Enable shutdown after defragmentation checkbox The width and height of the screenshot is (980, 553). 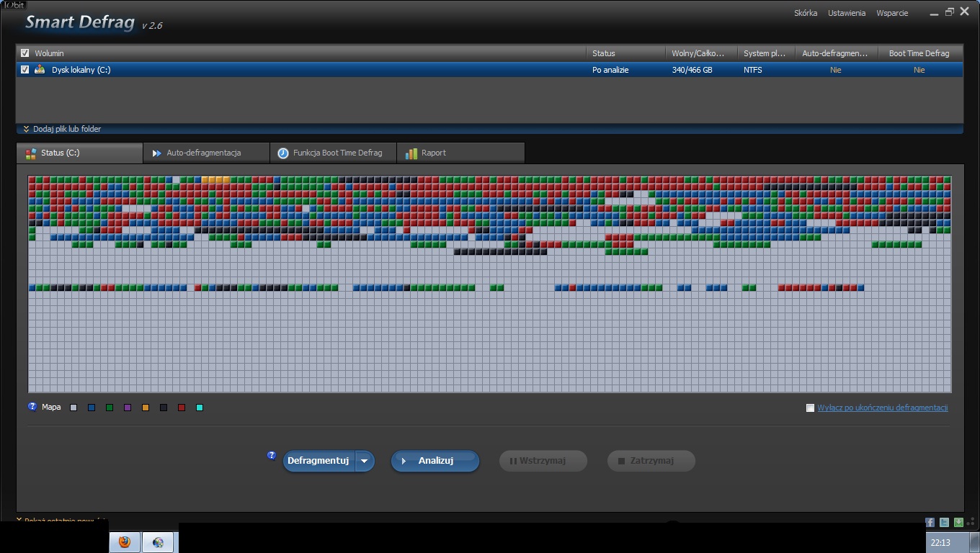click(810, 408)
